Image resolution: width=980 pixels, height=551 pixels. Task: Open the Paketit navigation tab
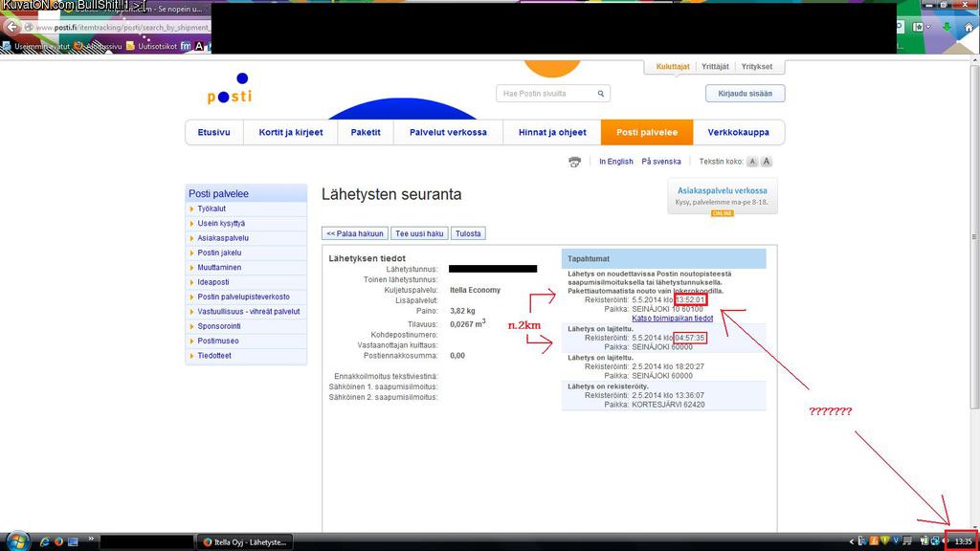(x=366, y=132)
